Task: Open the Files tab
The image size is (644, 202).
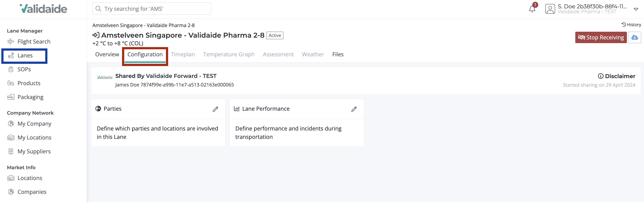Action: click(338, 54)
